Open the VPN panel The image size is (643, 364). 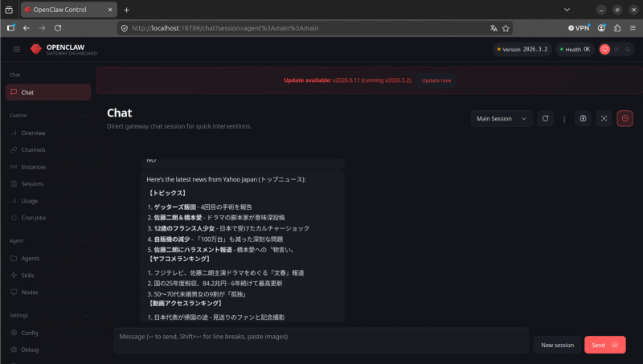(x=579, y=28)
